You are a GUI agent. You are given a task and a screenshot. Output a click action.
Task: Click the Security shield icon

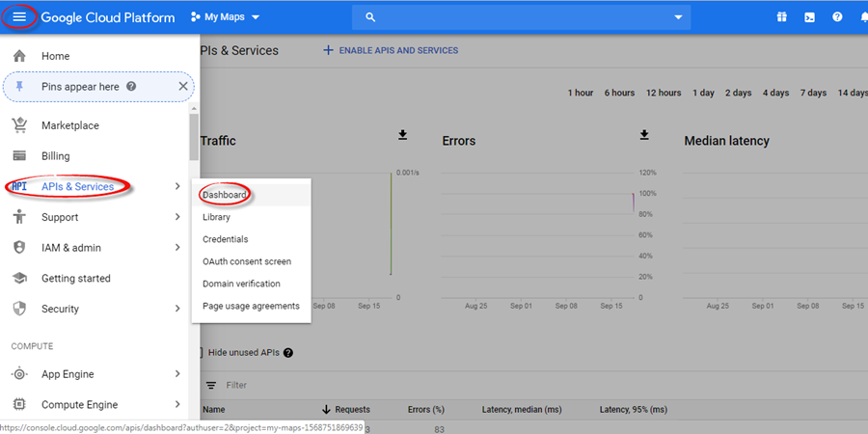coord(19,309)
